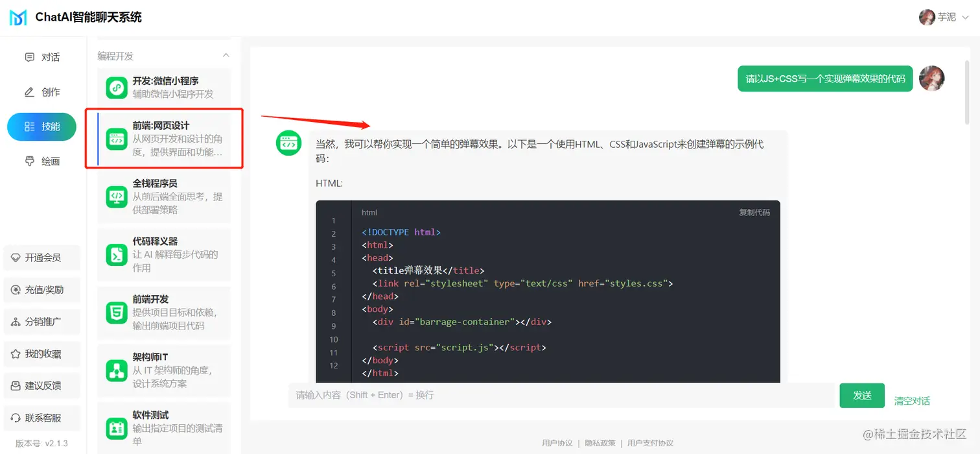Open the 用户协议 link
The height and width of the screenshot is (454, 980).
point(557,443)
